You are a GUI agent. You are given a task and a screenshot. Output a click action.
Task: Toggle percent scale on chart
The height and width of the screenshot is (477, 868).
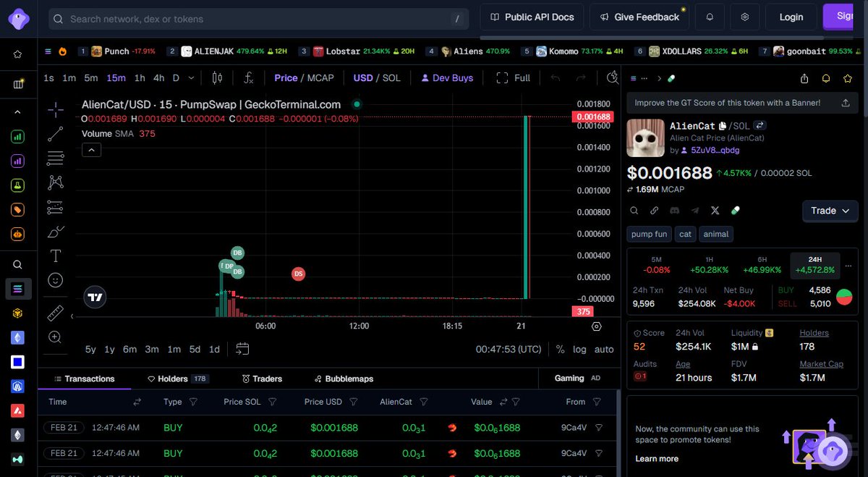tap(560, 349)
